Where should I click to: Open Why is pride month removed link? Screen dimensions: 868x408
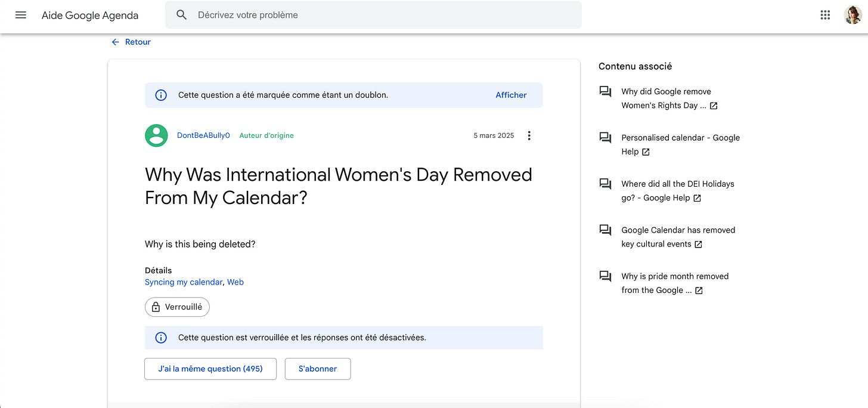point(675,283)
